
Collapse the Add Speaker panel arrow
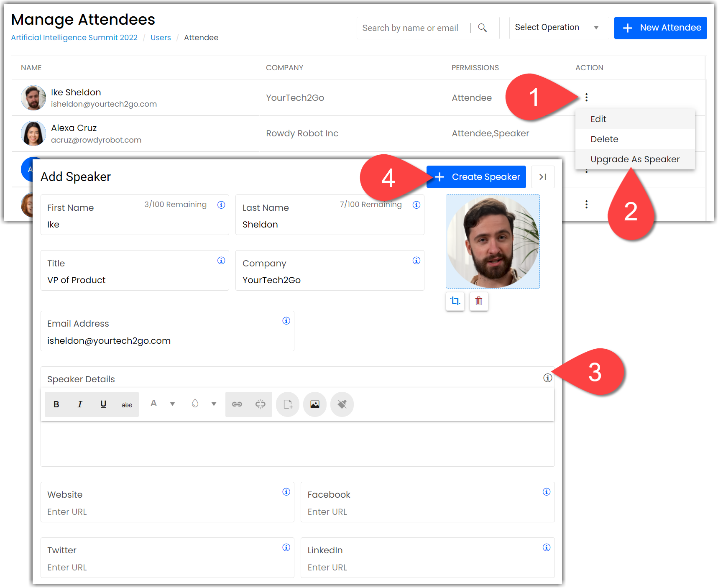pos(542,177)
